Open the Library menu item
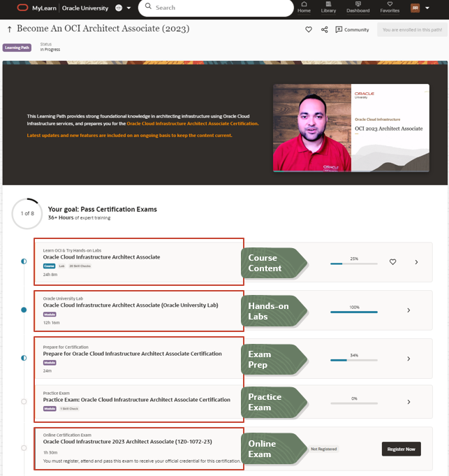Screen dimensions: 449x476 pos(328,7)
